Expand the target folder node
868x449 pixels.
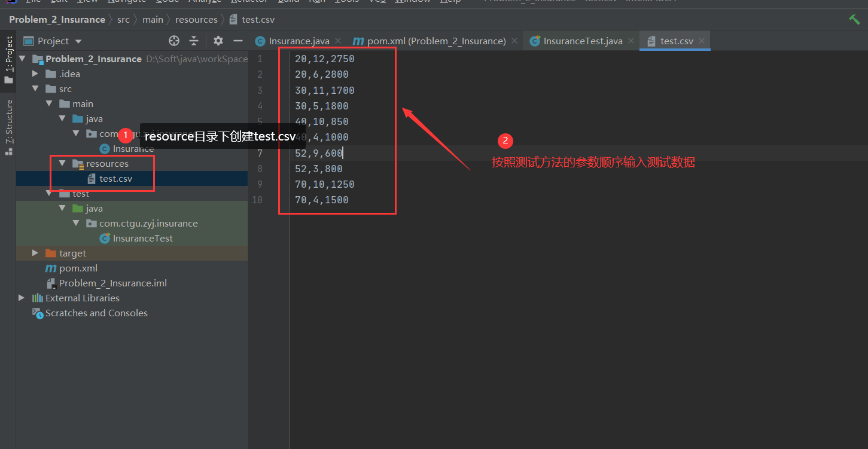[35, 253]
